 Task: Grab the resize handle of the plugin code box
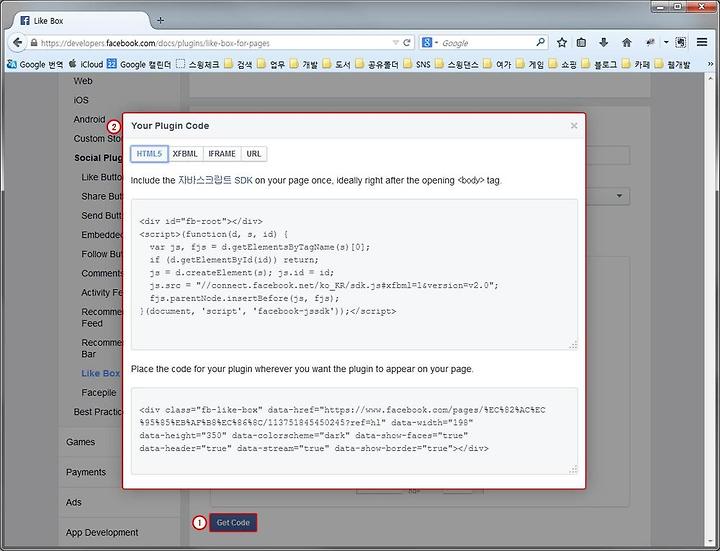573,470
